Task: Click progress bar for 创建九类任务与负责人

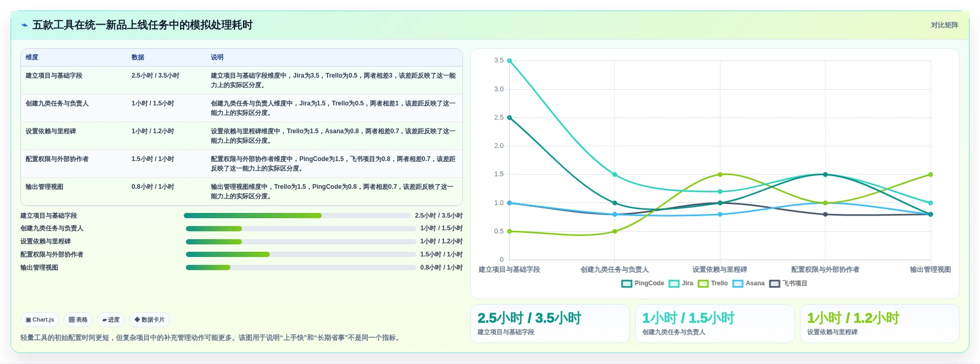Action: (x=301, y=229)
